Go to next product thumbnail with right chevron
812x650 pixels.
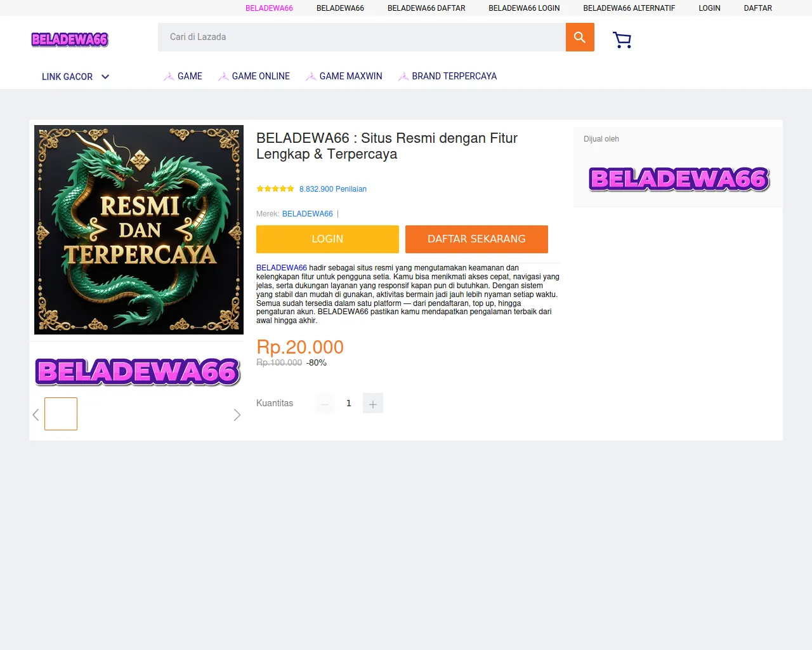tap(237, 415)
